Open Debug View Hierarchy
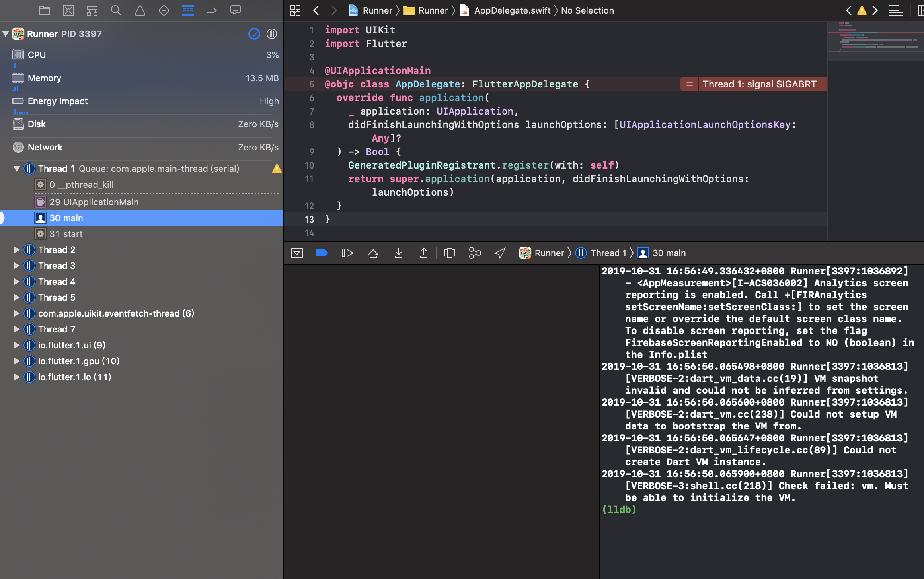 [450, 253]
